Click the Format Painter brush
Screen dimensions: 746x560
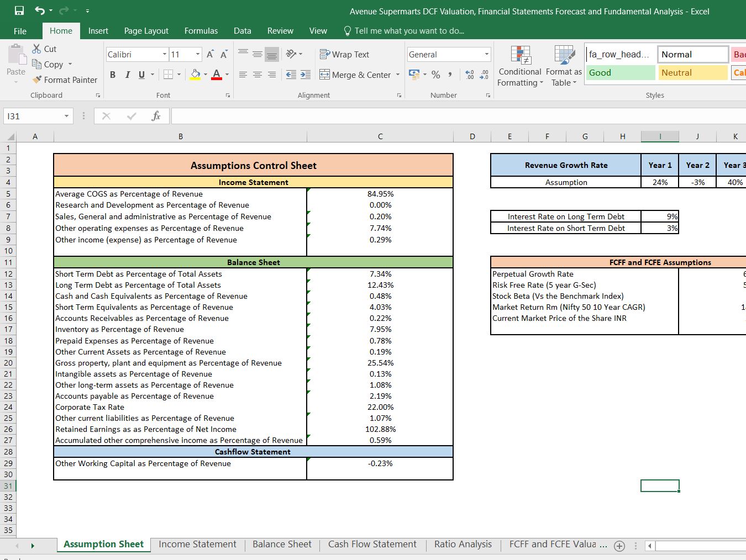click(37, 80)
